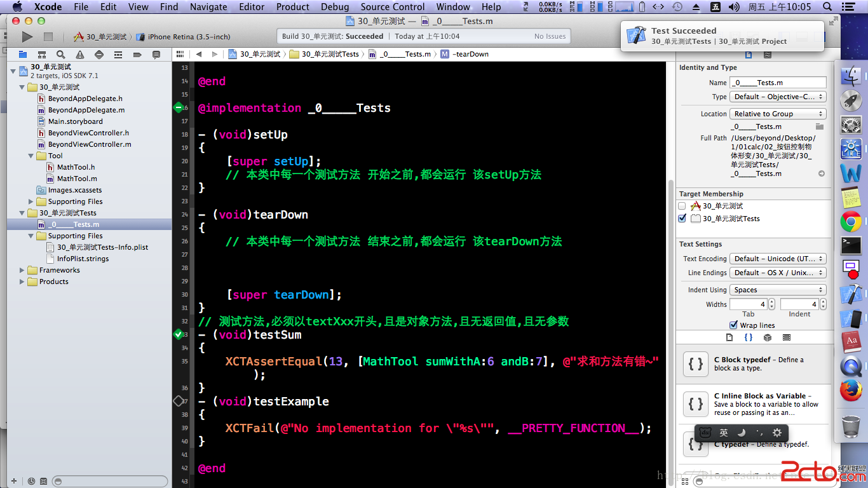868x488 pixels.
Task: Run testExample via its gutter diamond
Action: click(x=178, y=401)
